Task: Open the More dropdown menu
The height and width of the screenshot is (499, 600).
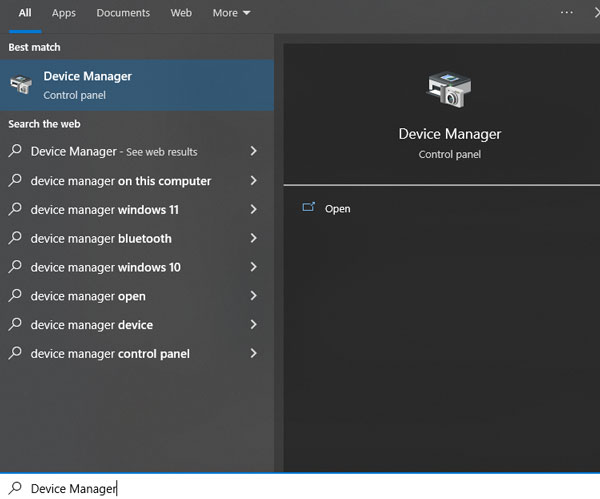Action: pyautogui.click(x=232, y=13)
